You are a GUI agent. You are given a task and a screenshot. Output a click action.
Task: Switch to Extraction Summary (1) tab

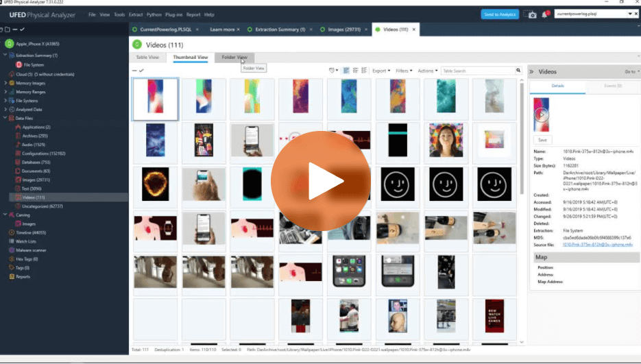[x=280, y=29]
